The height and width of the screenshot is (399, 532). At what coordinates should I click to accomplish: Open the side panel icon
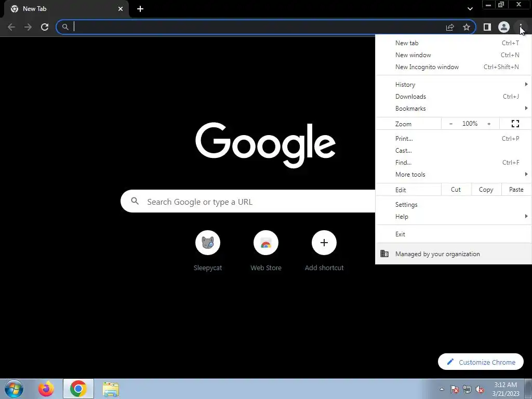487,27
